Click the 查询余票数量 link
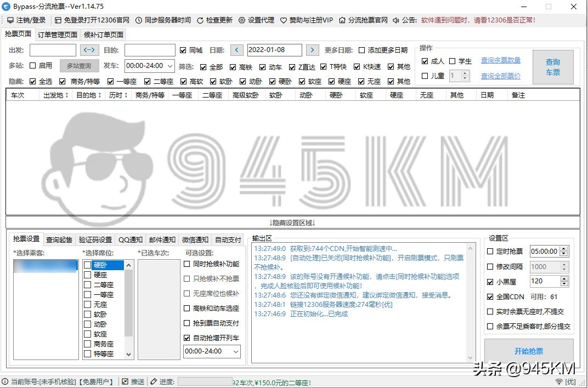The image size is (588, 388). click(501, 60)
